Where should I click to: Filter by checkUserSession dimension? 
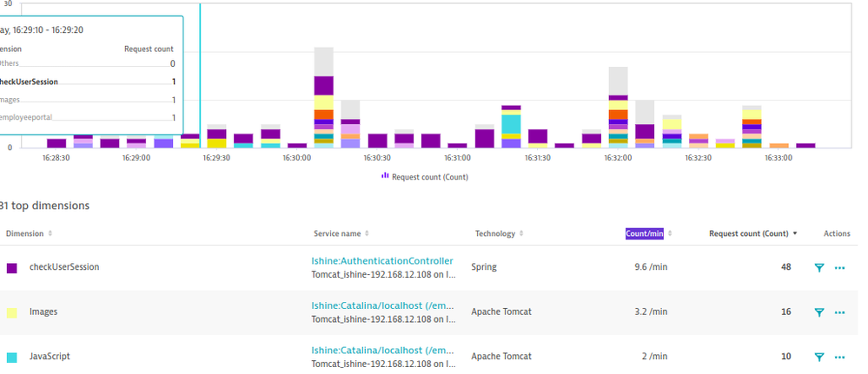818,268
